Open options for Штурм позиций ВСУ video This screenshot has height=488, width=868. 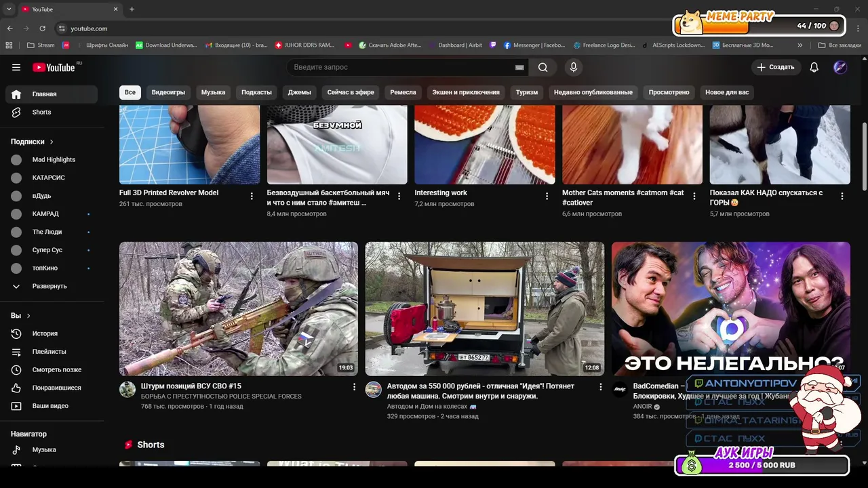pyautogui.click(x=354, y=386)
